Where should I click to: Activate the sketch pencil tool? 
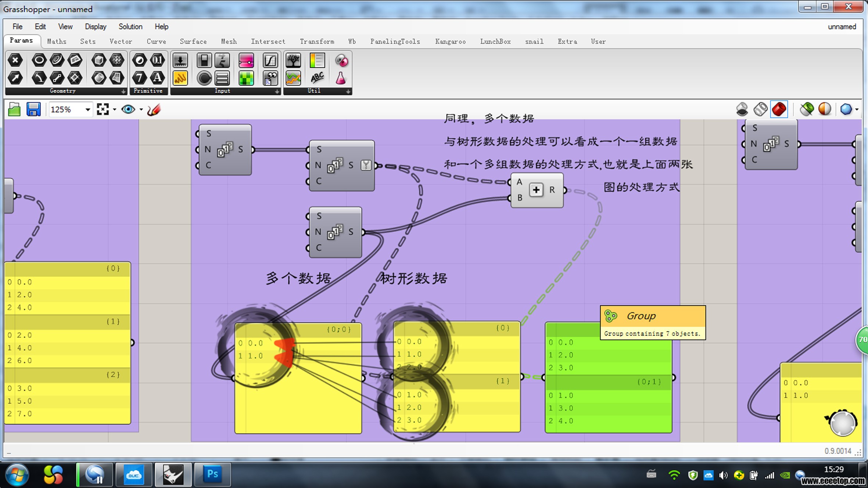[154, 109]
